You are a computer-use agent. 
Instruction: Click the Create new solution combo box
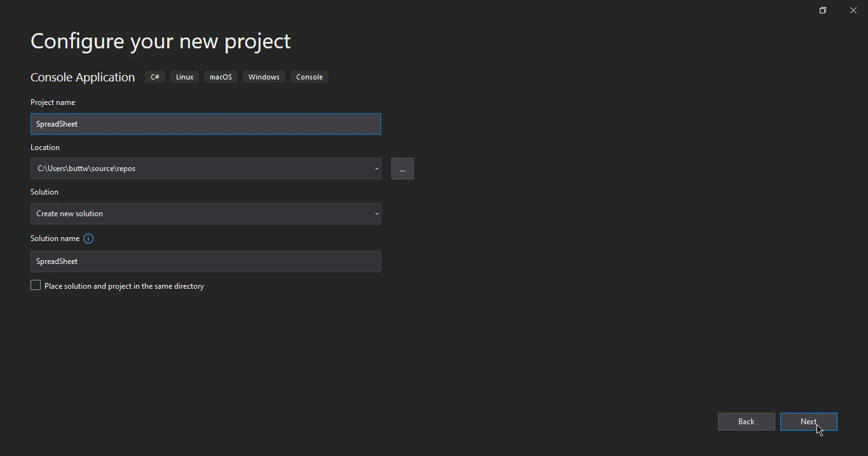pos(197,214)
